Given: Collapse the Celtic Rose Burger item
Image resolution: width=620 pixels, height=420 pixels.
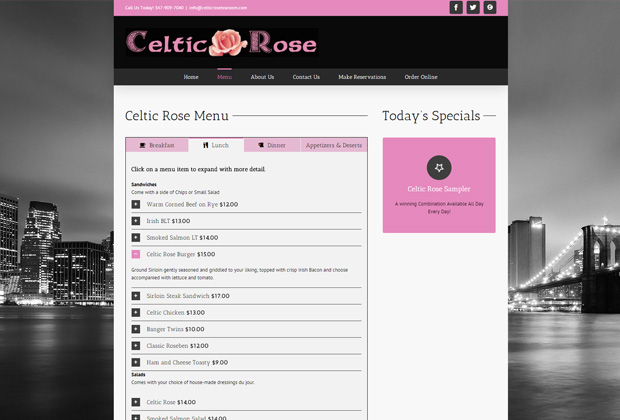Looking at the screenshot, I should [x=136, y=254].
